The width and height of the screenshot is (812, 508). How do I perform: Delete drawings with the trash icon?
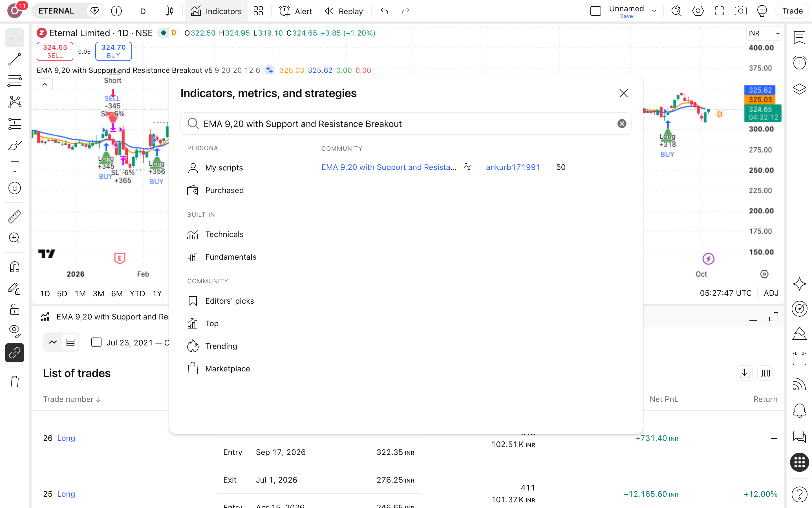pos(14,382)
